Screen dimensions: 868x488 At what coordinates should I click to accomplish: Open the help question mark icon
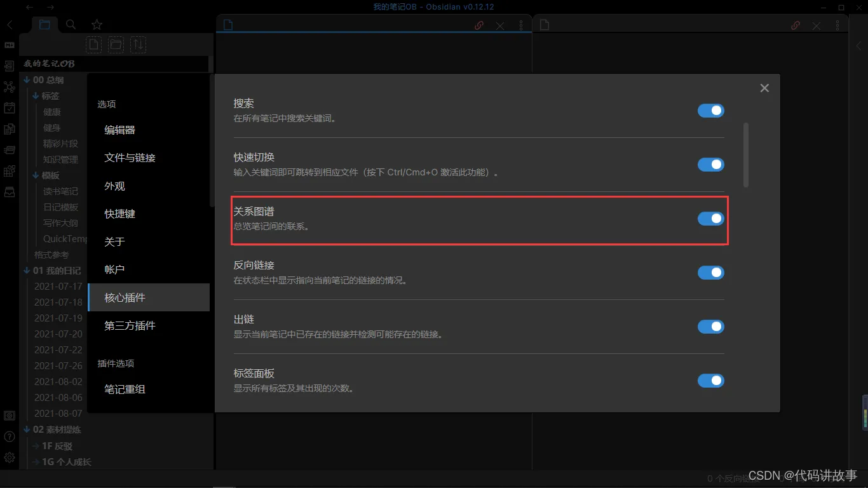10,437
